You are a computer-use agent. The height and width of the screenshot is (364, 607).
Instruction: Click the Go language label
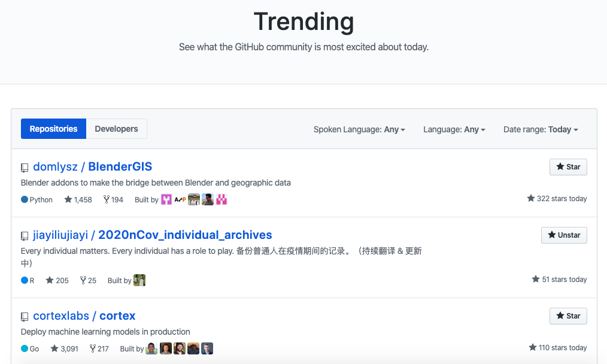[30, 348]
